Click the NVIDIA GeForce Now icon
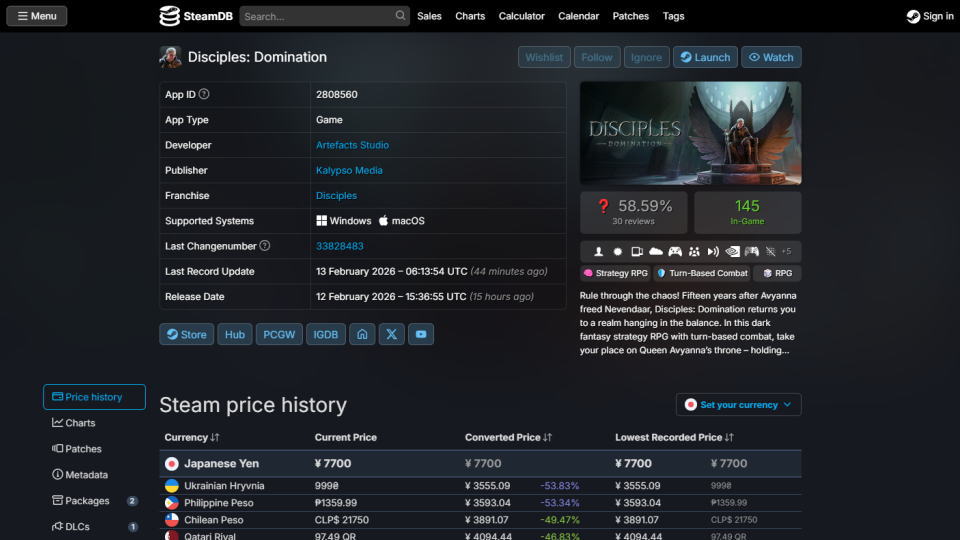960x540 pixels. click(x=732, y=251)
